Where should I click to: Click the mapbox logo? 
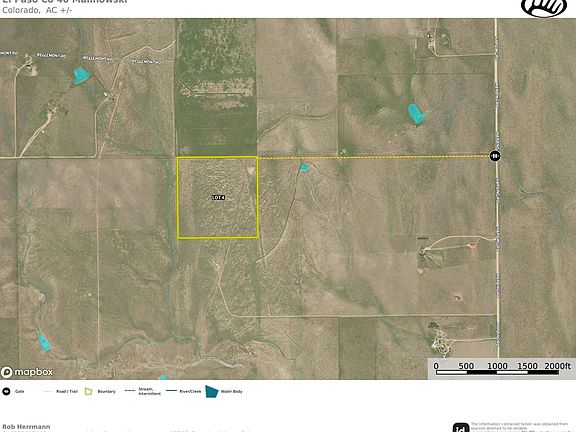[x=27, y=372]
